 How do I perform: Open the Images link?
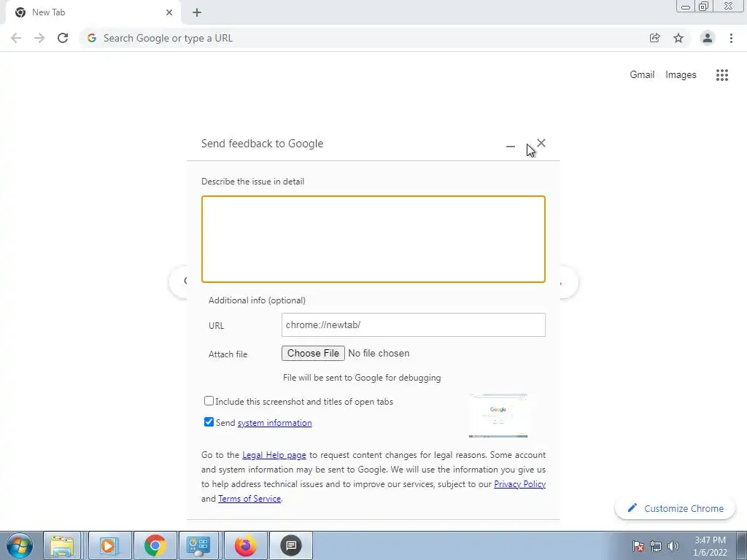pyautogui.click(x=681, y=75)
